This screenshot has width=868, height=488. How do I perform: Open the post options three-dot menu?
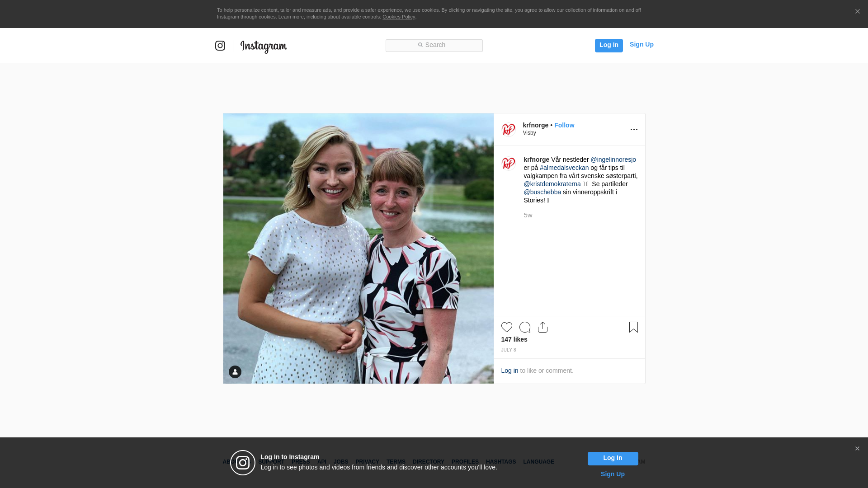(634, 130)
